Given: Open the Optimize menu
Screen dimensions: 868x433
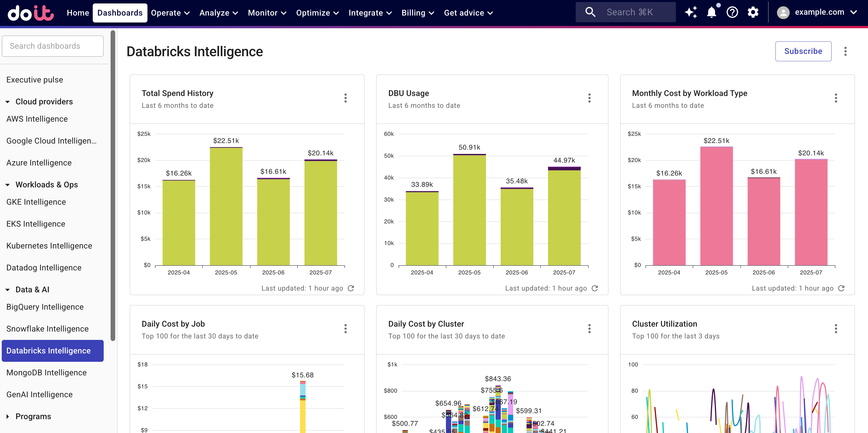Looking at the screenshot, I should [317, 13].
